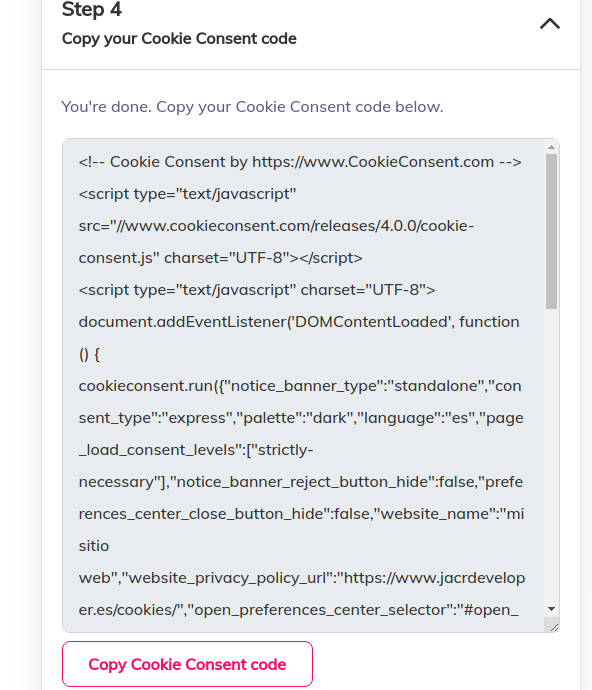This screenshot has height=690, width=592.
Task: Click the Copy Cookie Consent code button
Action: click(188, 664)
